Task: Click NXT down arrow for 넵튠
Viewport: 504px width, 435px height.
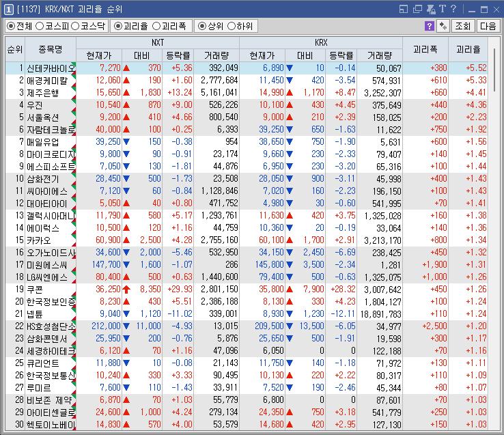Action: [x=126, y=314]
